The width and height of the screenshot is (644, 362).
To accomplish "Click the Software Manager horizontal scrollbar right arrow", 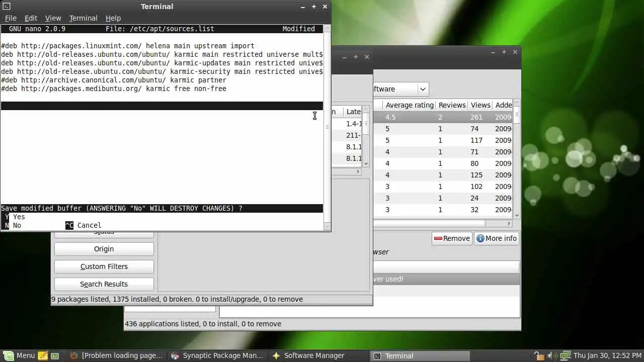I will point(509,223).
